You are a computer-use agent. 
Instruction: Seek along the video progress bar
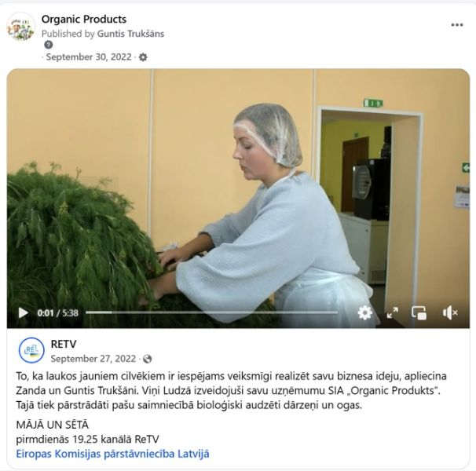tap(211, 312)
